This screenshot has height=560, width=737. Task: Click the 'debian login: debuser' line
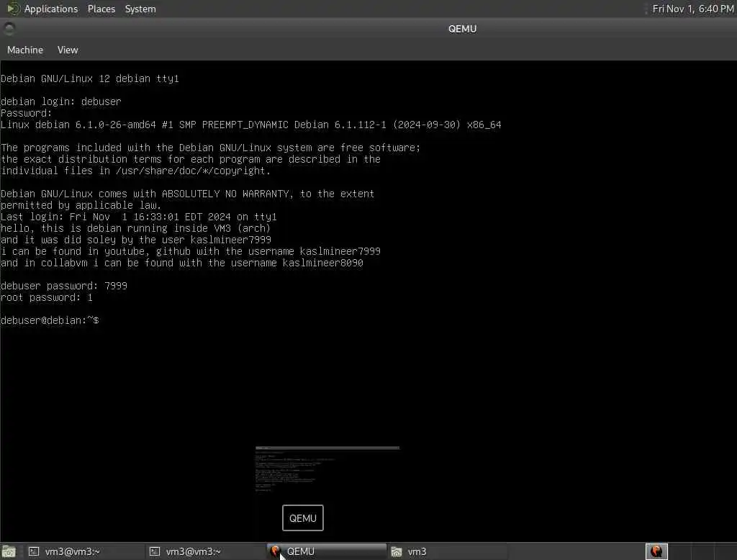point(61,101)
